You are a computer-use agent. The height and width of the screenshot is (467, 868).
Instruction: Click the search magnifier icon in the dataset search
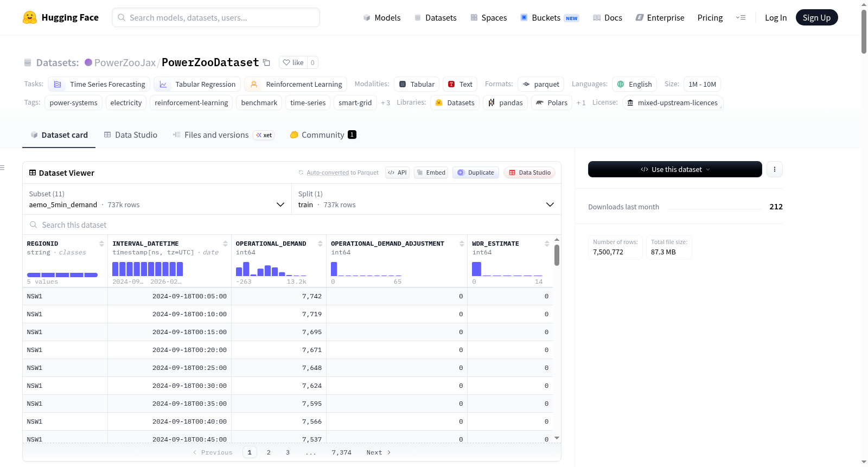34,225
